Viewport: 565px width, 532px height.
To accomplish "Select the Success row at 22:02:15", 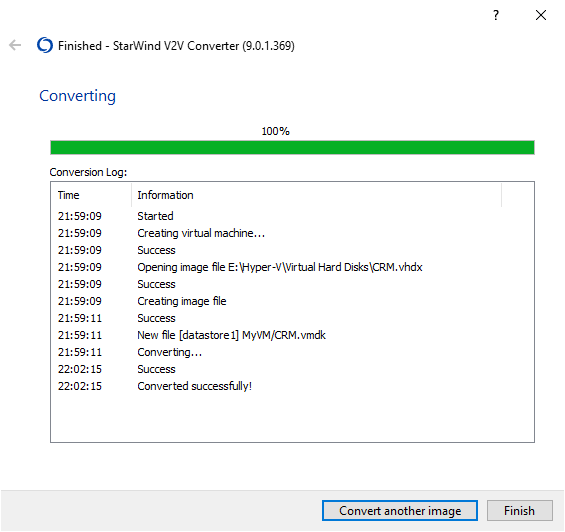I will 292,369.
